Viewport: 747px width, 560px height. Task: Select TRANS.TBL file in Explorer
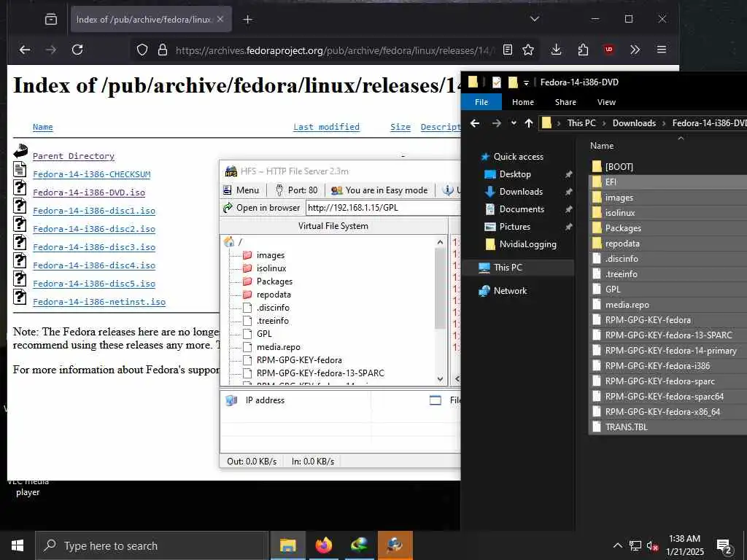(x=626, y=427)
